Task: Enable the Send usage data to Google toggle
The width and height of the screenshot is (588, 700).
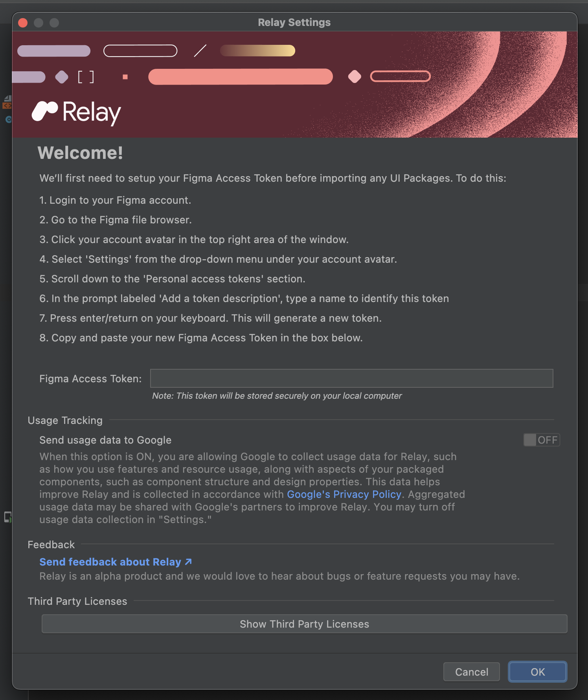Action: (541, 440)
